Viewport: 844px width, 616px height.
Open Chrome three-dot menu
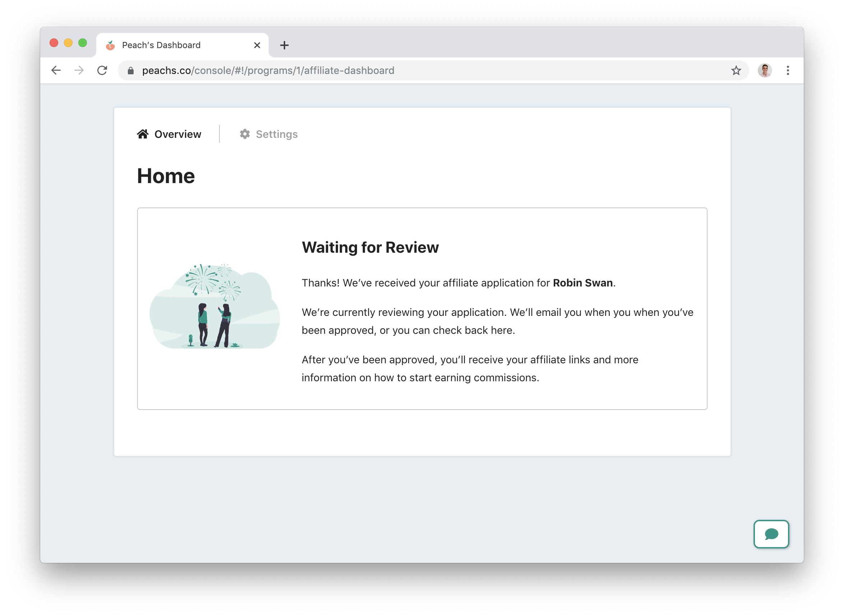pos(788,70)
